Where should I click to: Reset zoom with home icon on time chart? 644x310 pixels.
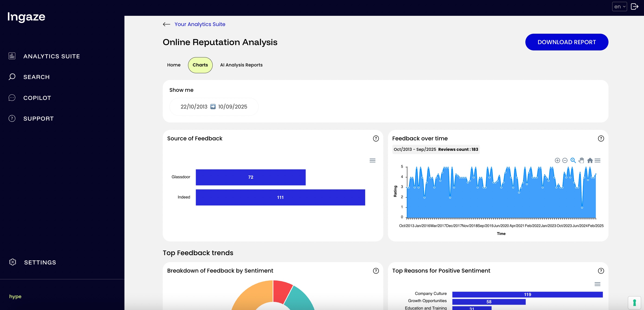click(x=590, y=160)
